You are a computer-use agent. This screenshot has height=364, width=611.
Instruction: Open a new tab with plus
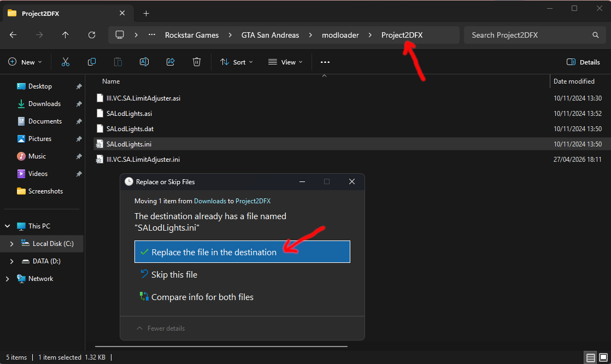point(146,14)
